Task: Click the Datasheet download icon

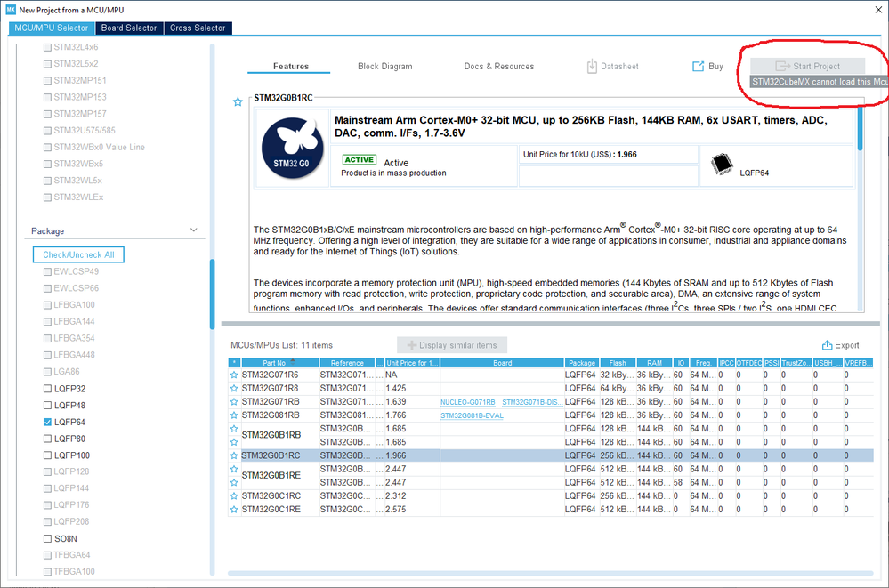Action: coord(592,67)
